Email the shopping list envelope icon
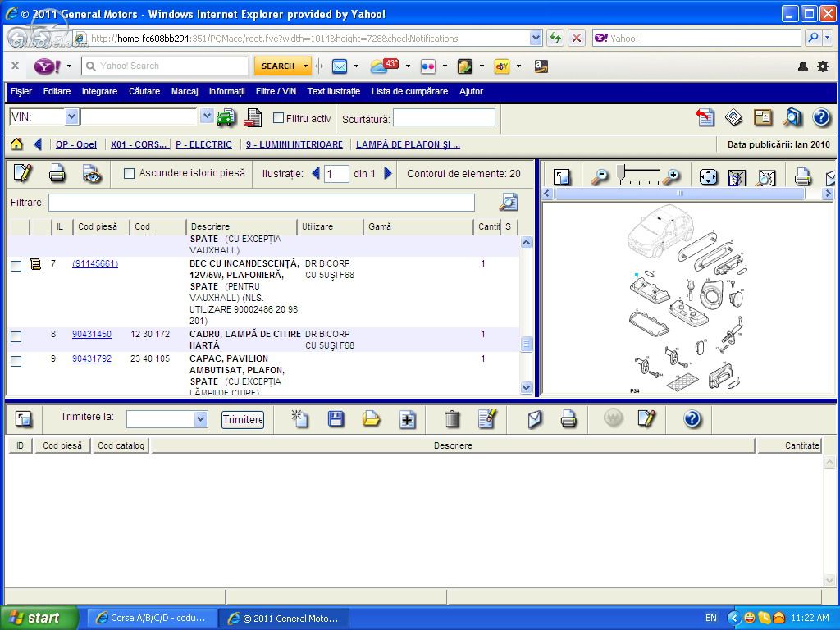This screenshot has width=840, height=630. click(535, 419)
